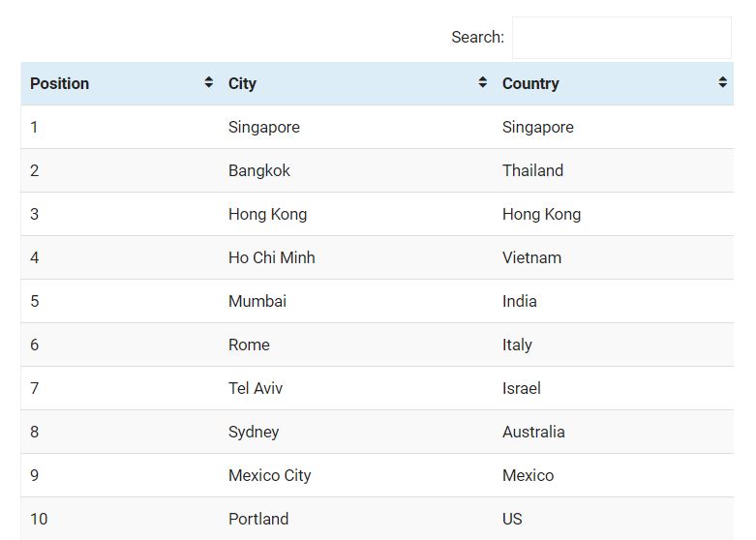
Task: Click the Country column header label
Action: (x=530, y=84)
